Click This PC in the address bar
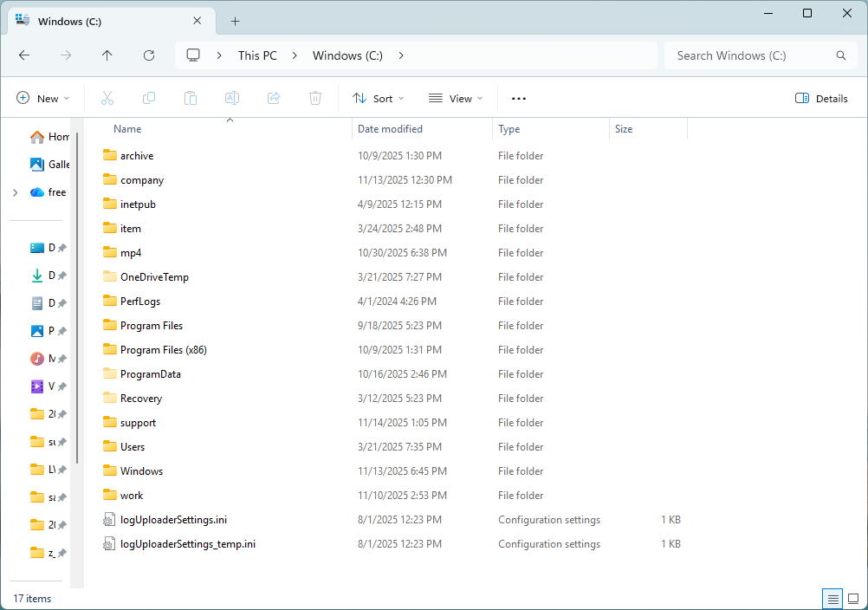Viewport: 868px width, 610px height. click(257, 55)
